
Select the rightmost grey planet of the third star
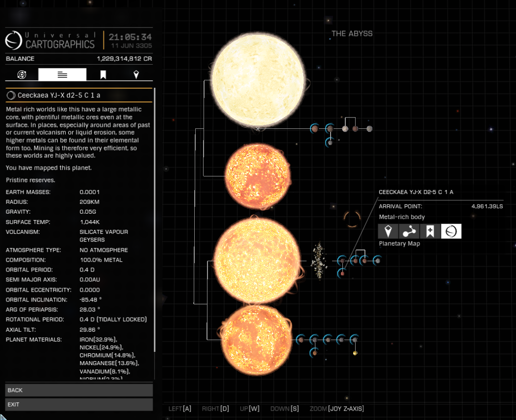[378, 261]
